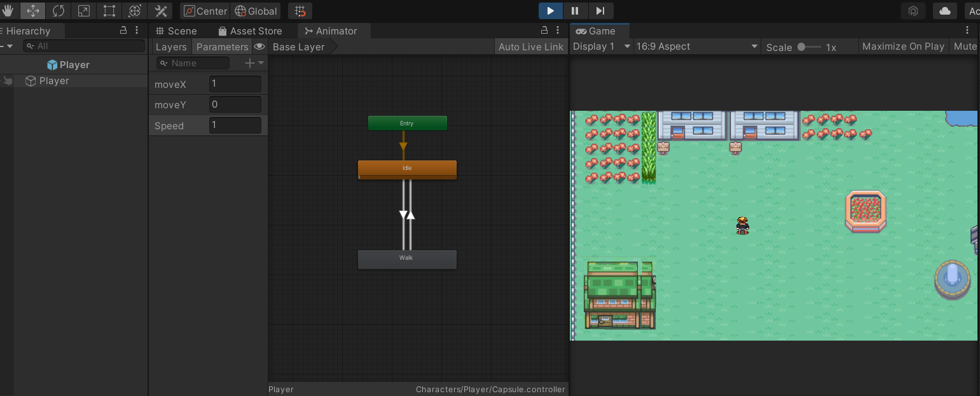Select the Rotate tool

coord(59,11)
